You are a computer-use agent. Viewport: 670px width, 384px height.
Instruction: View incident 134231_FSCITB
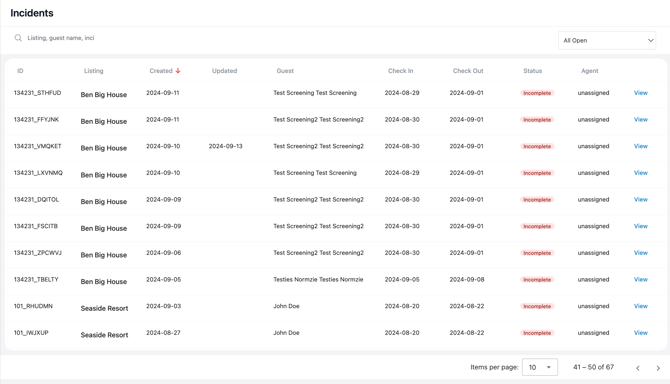point(641,226)
